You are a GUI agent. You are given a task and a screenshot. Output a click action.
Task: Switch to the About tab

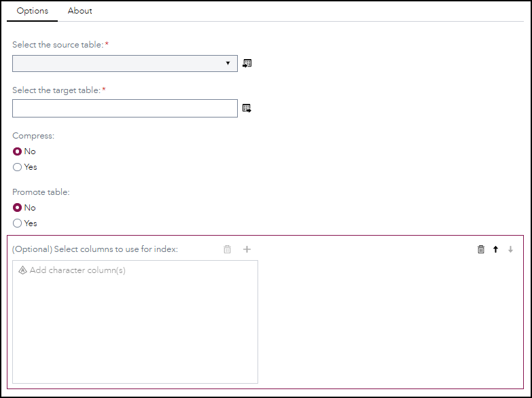click(x=79, y=11)
